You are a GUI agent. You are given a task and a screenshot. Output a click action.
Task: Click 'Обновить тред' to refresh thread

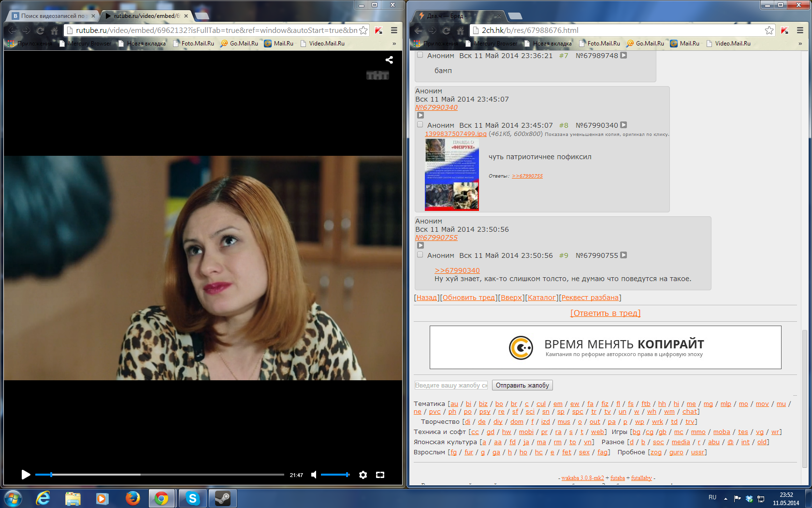[469, 298]
